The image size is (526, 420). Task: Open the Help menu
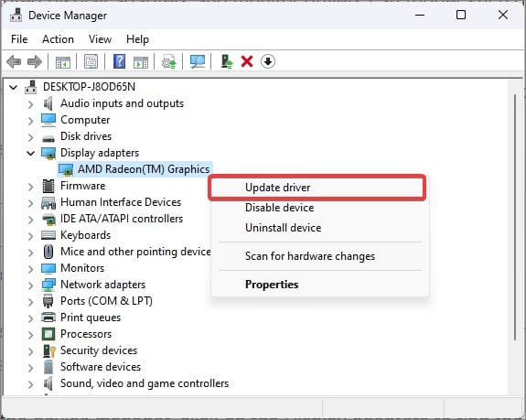click(x=137, y=39)
